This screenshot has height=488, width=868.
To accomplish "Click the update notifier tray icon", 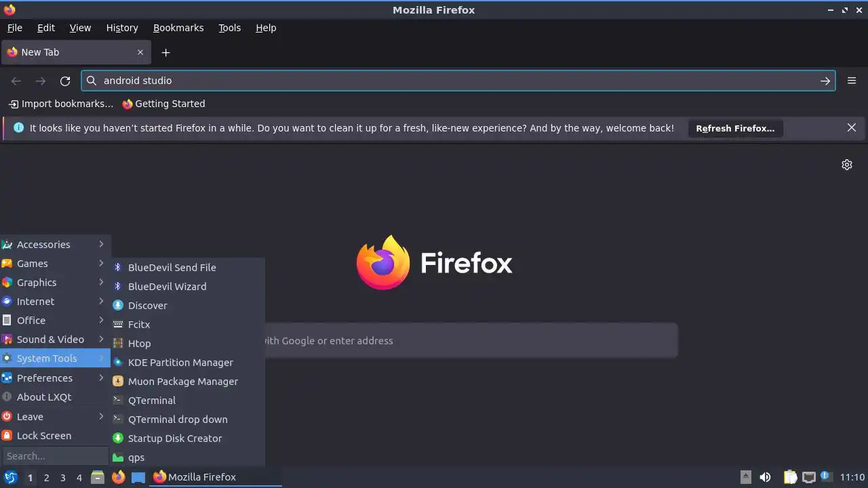I will coord(825,476).
